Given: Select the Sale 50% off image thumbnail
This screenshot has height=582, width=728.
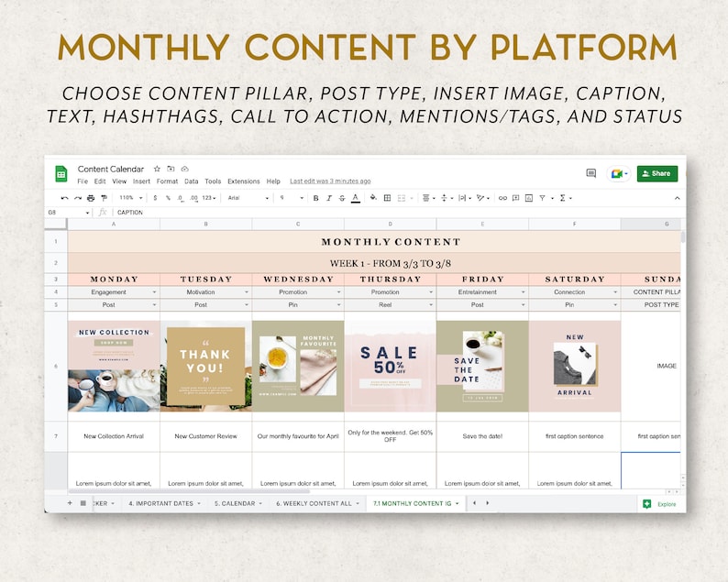Looking at the screenshot, I should [390, 367].
